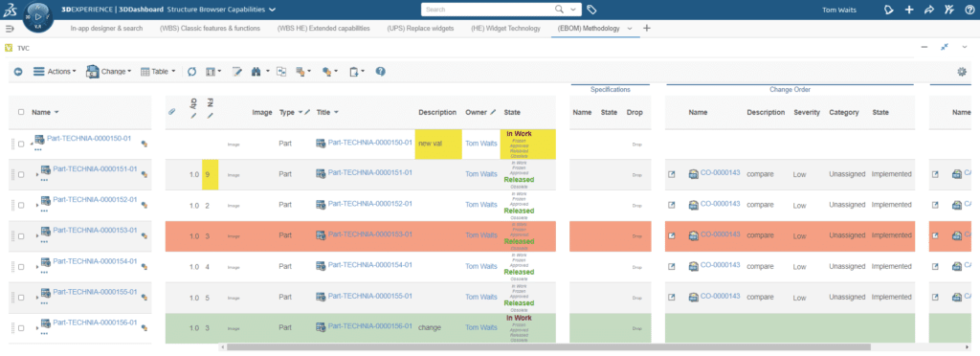Open the help icon in the TVC toolbar
Viewport: 980px width, 356px height.
point(380,72)
